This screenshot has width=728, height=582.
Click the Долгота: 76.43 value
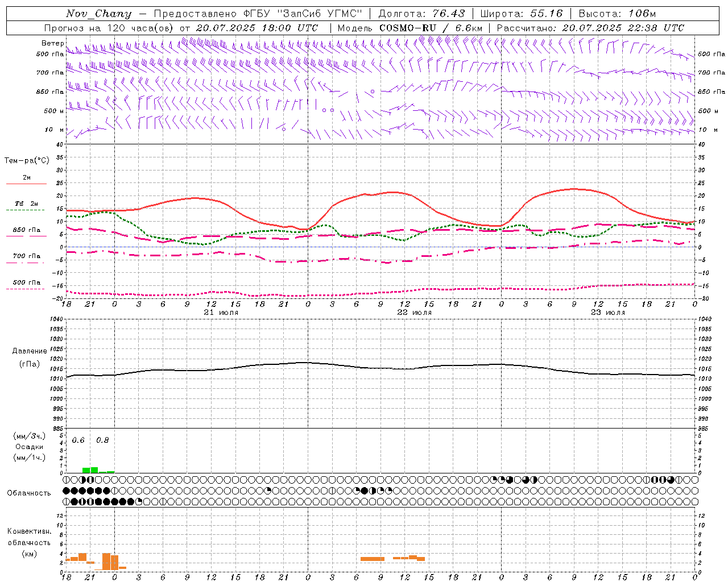(422, 14)
